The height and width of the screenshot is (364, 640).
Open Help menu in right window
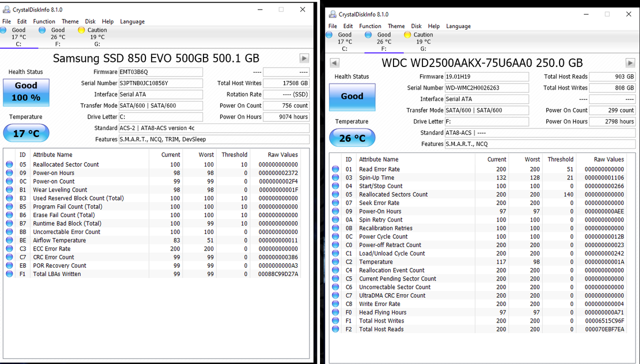click(x=434, y=26)
